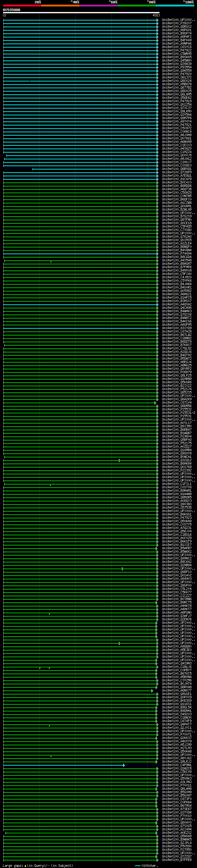Select the UniRef100_B5APB7 label

[x=177, y=548]
